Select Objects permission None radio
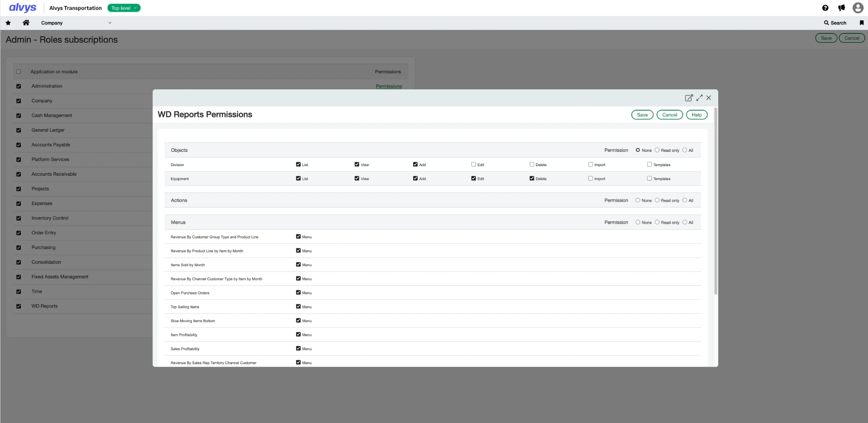The image size is (868, 423). [638, 150]
